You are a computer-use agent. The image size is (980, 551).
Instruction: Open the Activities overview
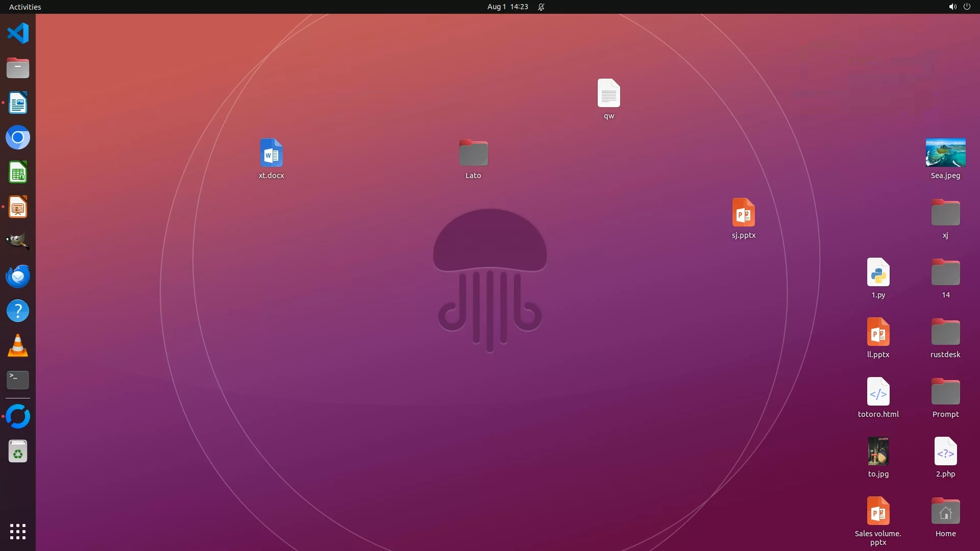point(25,7)
